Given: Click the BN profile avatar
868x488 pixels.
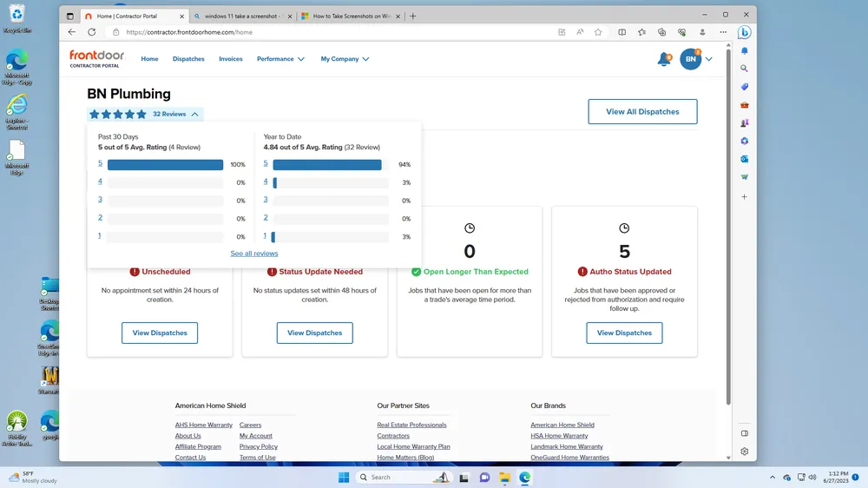Looking at the screenshot, I should click(690, 59).
